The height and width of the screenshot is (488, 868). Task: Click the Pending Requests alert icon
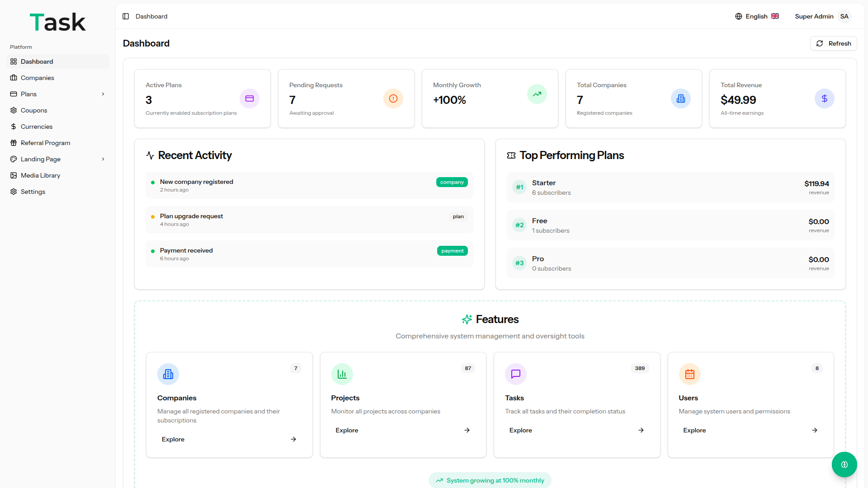click(x=393, y=99)
